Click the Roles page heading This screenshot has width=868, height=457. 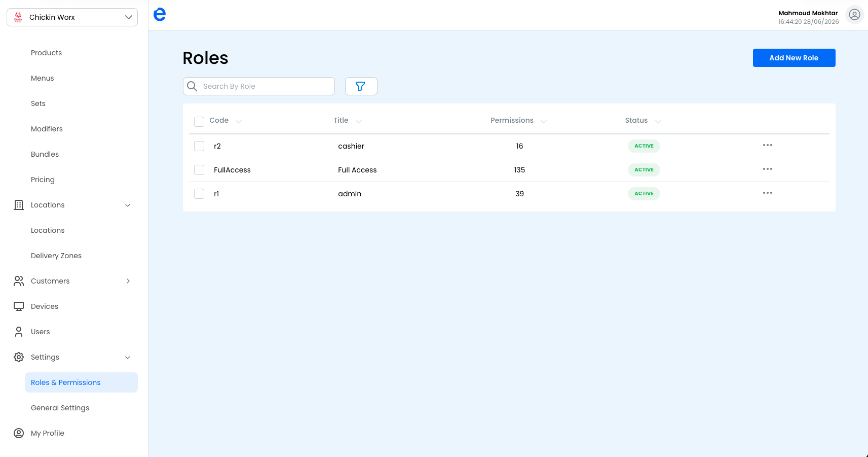205,58
